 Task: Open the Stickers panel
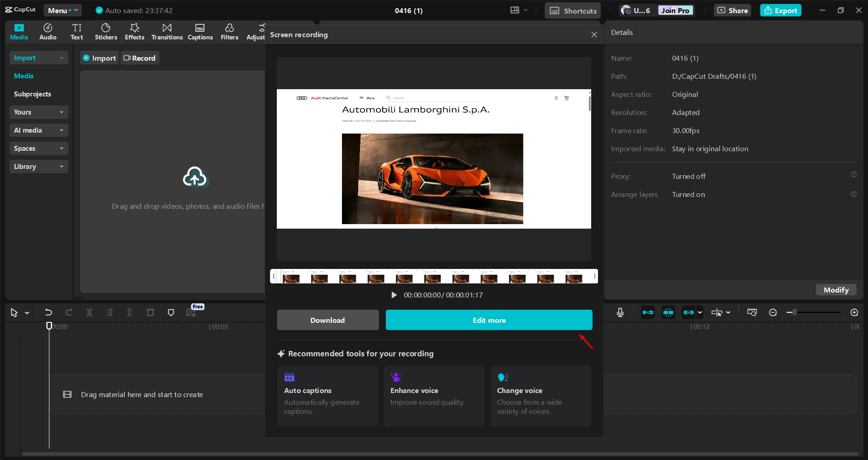pos(106,32)
